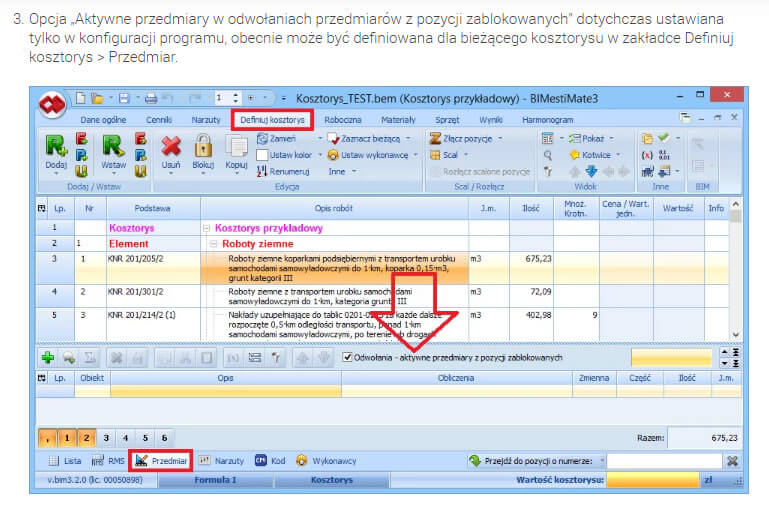The width and height of the screenshot is (769, 513).
Task: Open the Inne dropdown in Edycja group
Action: (342, 172)
